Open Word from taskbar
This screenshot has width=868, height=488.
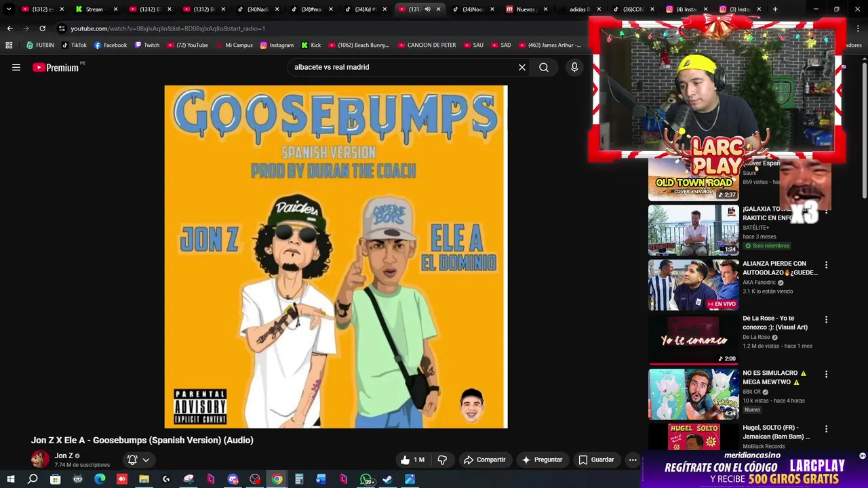[x=321, y=479]
